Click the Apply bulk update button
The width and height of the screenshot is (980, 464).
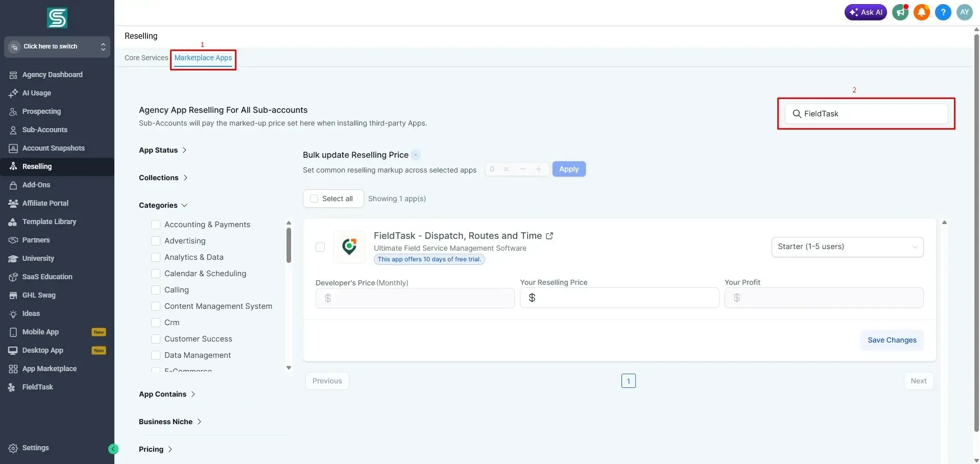pos(569,169)
